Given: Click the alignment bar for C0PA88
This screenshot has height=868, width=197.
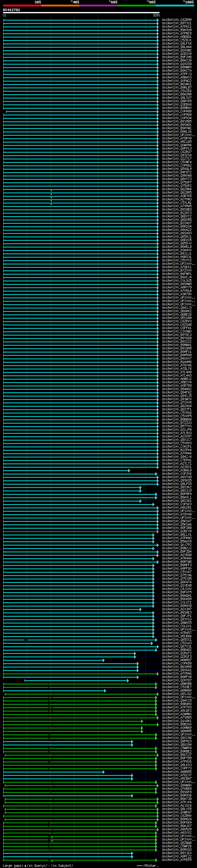Looking at the screenshot, I should (x=82, y=111).
